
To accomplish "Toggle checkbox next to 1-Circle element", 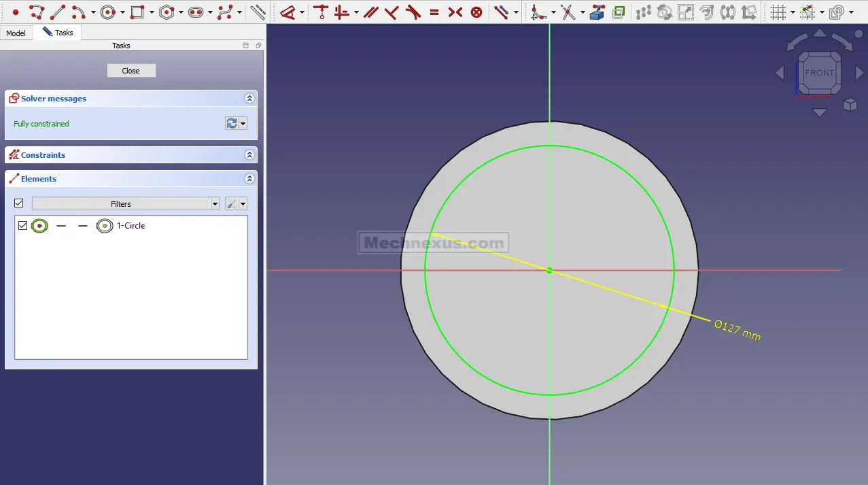I will coord(23,226).
